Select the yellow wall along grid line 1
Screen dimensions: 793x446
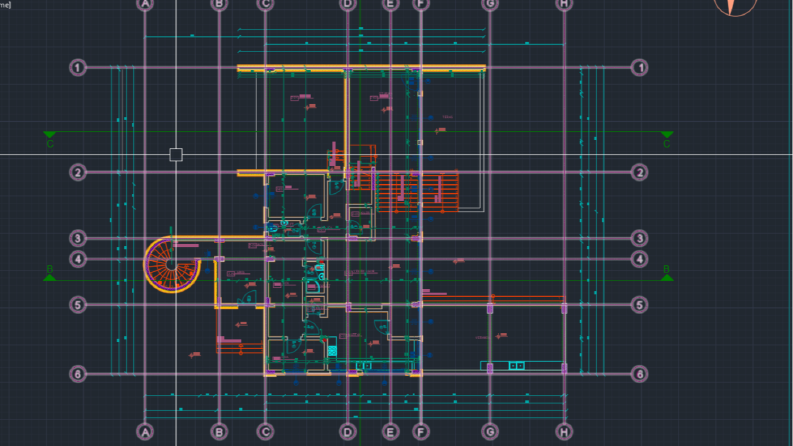[362, 68]
